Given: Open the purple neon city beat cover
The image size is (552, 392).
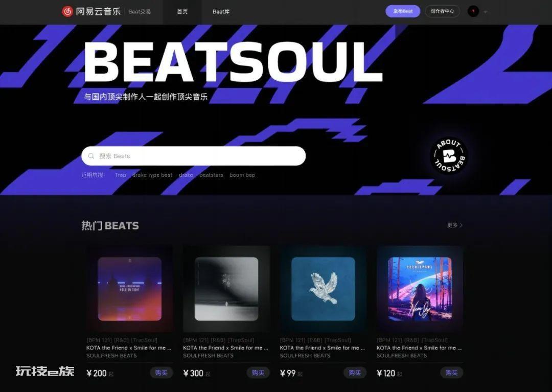Looking at the screenshot, I should 129,289.
